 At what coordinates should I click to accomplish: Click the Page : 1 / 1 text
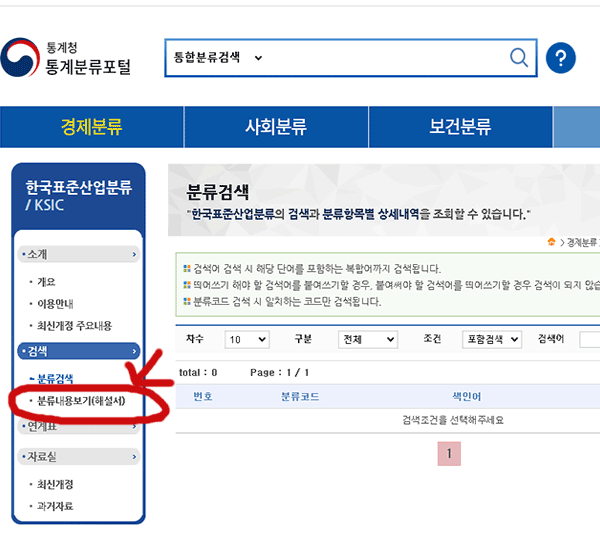[279, 372]
